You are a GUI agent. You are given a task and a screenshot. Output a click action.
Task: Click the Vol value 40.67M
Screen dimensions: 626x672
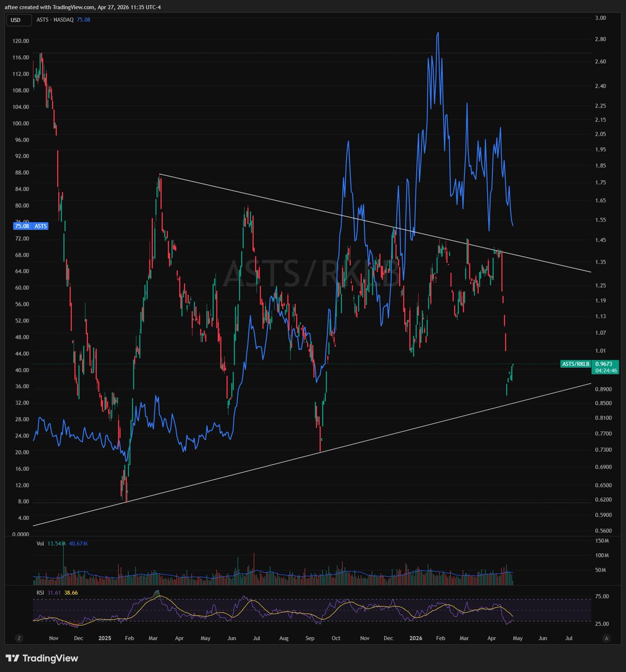78,544
